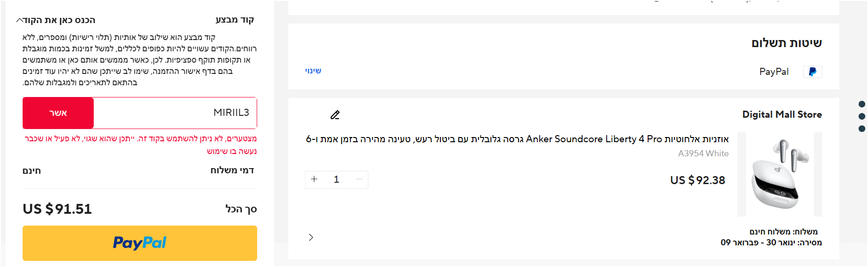Viewport: 868px width, 267px height.
Task: Expand shipping options with the right chevron
Action: 311,237
